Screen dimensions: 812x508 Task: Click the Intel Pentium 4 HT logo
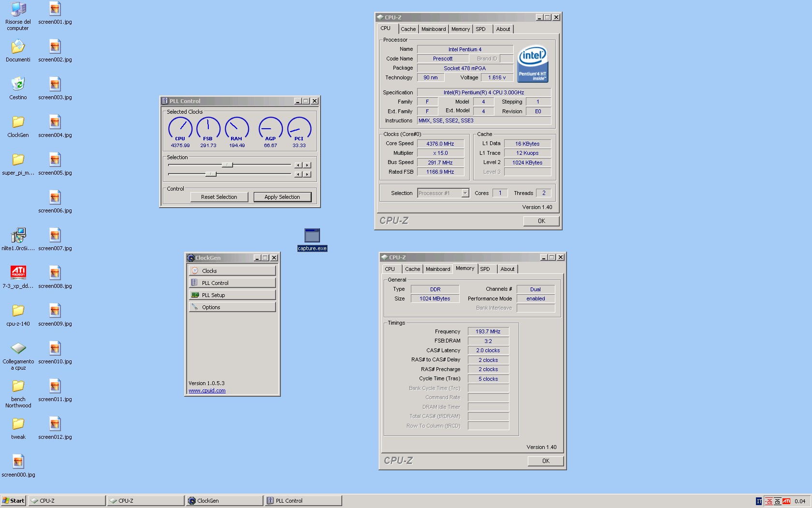(533, 64)
